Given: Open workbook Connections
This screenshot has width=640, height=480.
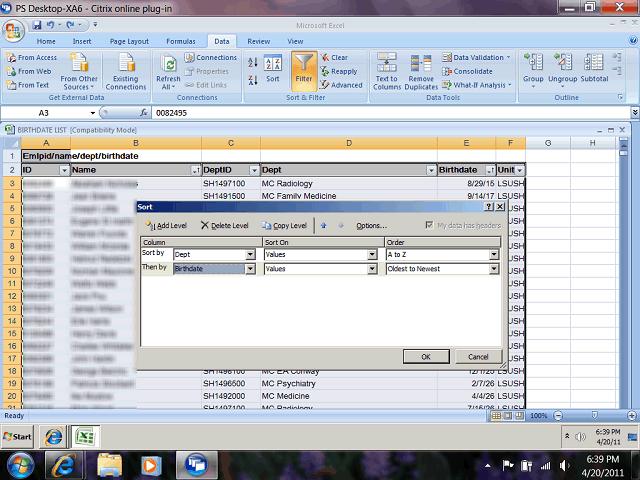Looking at the screenshot, I should [210, 58].
